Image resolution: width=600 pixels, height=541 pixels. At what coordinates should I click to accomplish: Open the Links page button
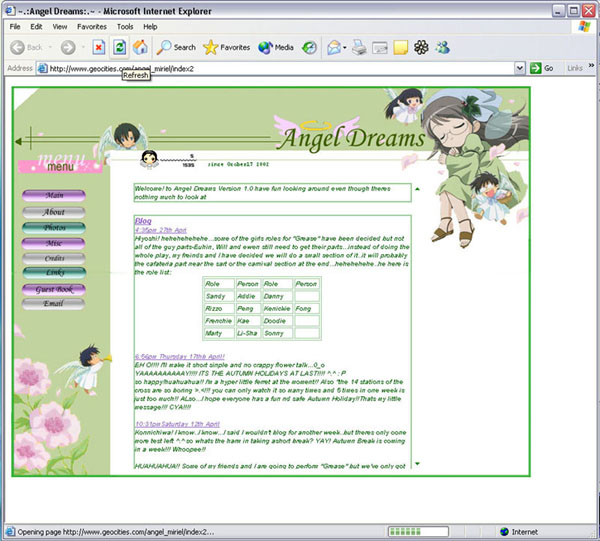[54, 272]
